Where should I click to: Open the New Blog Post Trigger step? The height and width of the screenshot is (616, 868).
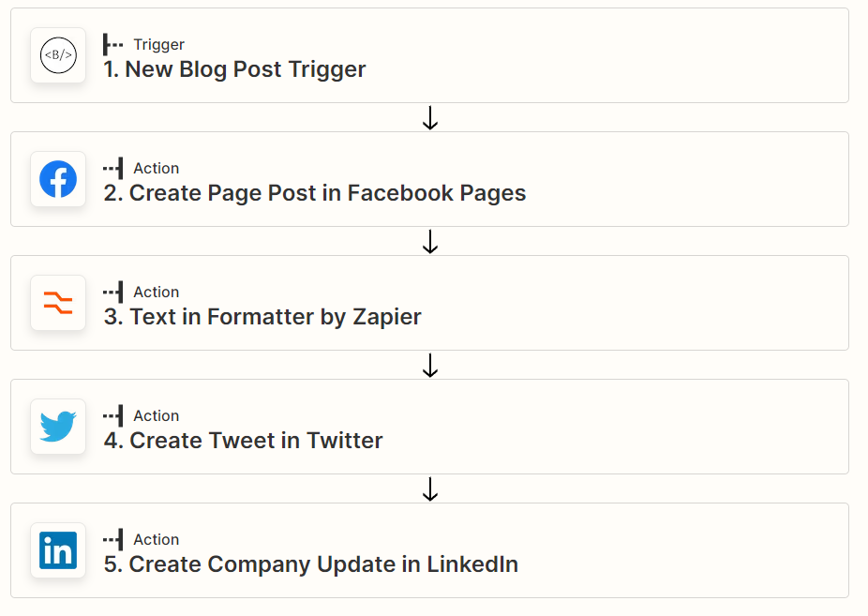(x=429, y=55)
